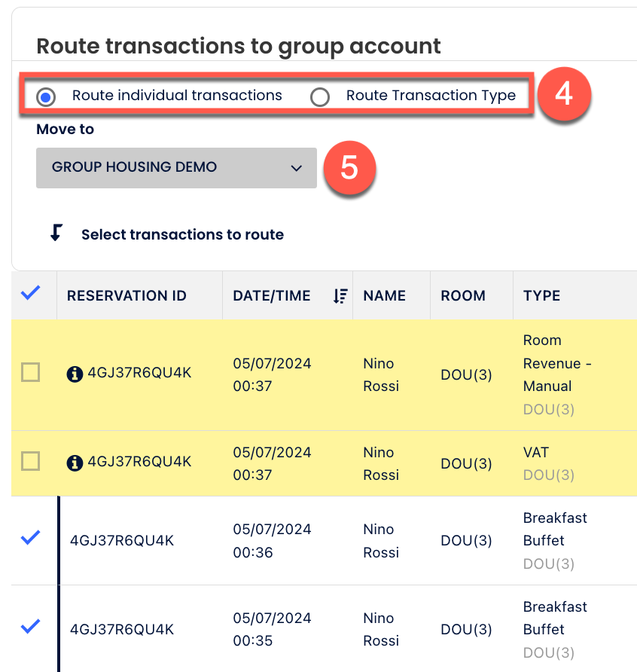The height and width of the screenshot is (672, 637).
Task: Click the Name column header
Action: [x=384, y=296]
